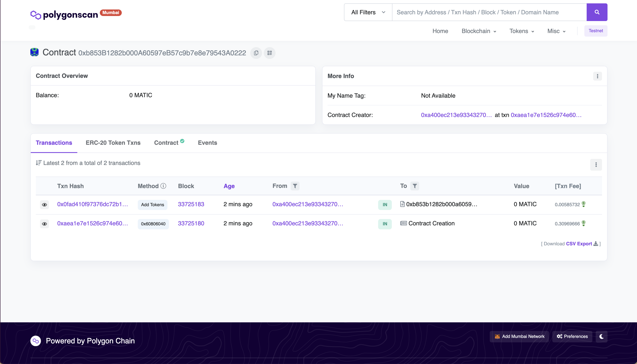Click the green fee icon next to 0.00585732

click(583, 204)
